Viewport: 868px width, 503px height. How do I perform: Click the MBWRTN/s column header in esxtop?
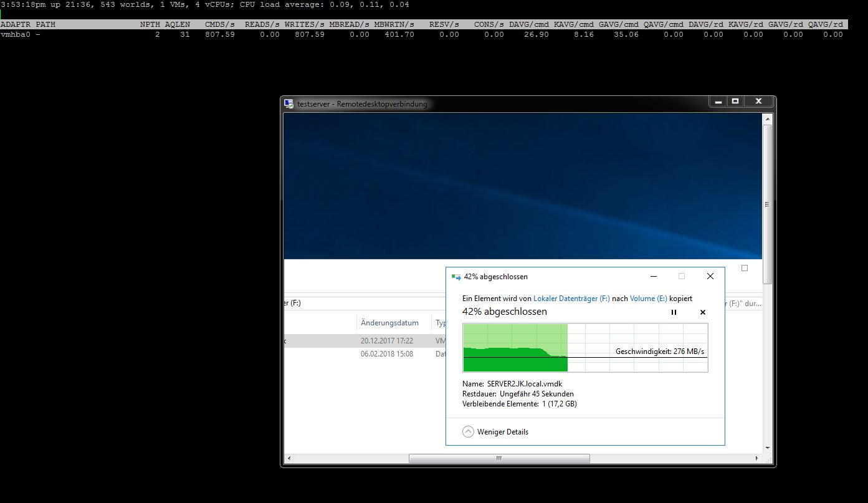tap(394, 24)
